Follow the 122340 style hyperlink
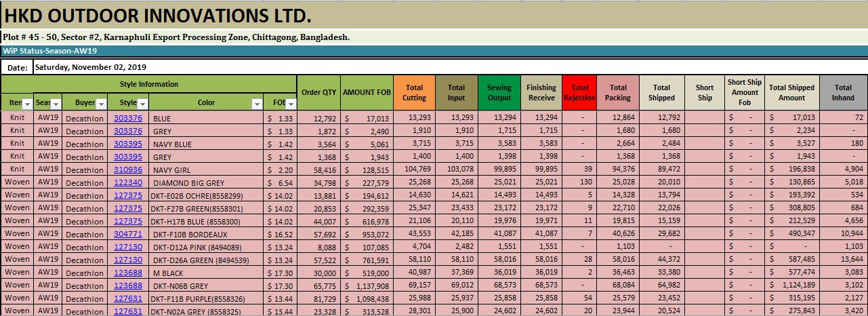 [128, 182]
